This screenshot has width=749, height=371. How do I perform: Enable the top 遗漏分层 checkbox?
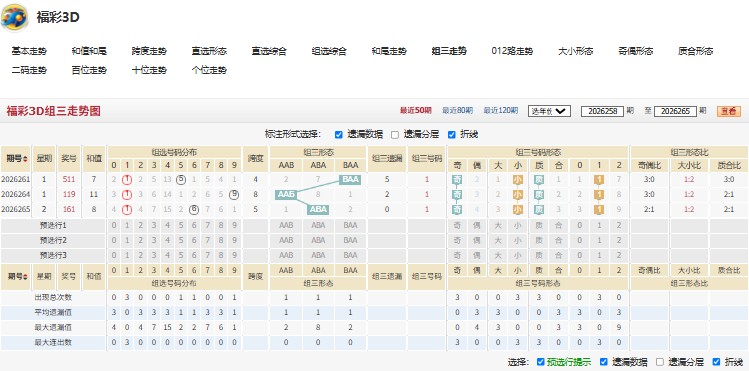pyautogui.click(x=395, y=135)
